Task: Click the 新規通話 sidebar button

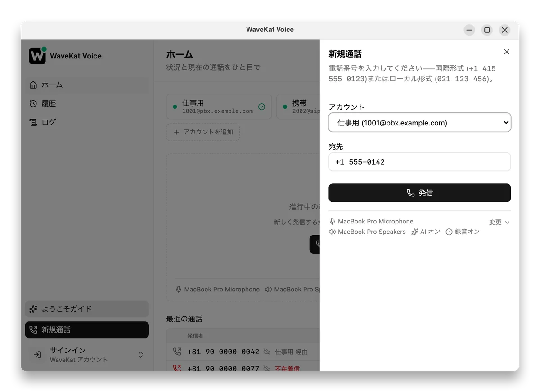Action: 87,330
